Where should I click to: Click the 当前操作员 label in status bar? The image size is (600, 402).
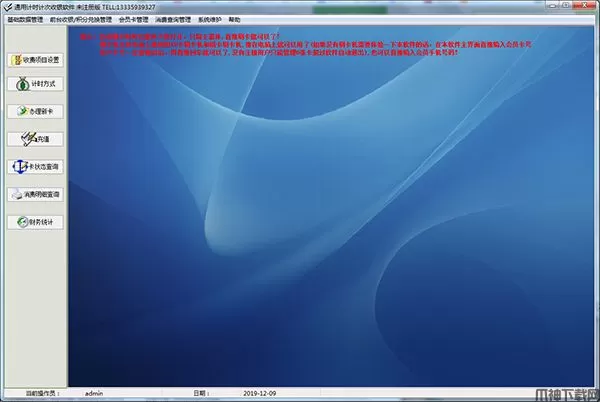coord(42,393)
